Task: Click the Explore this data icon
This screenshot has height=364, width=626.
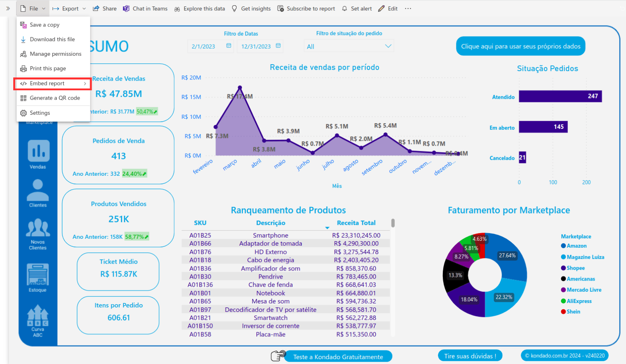Action: (x=177, y=8)
